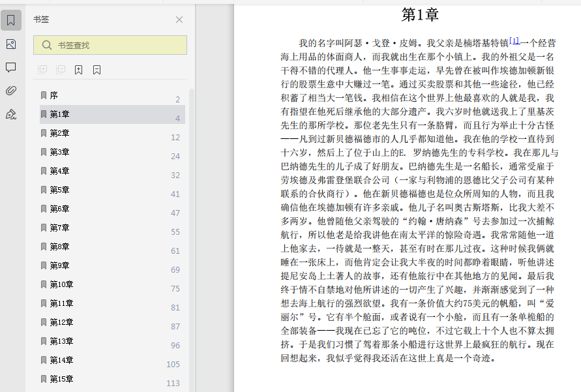Screen dimensions: 581x392
Task: Delete bookmark icon in bookmark toolbar
Action: coord(97,70)
